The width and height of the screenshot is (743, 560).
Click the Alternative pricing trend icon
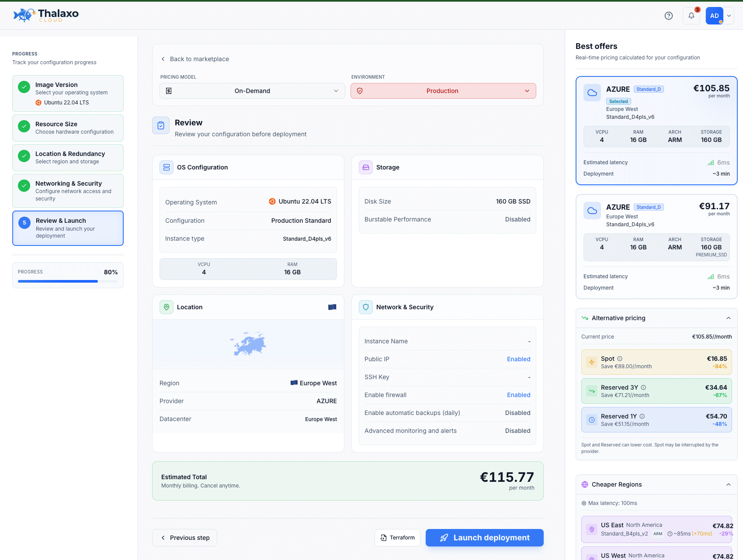point(585,318)
